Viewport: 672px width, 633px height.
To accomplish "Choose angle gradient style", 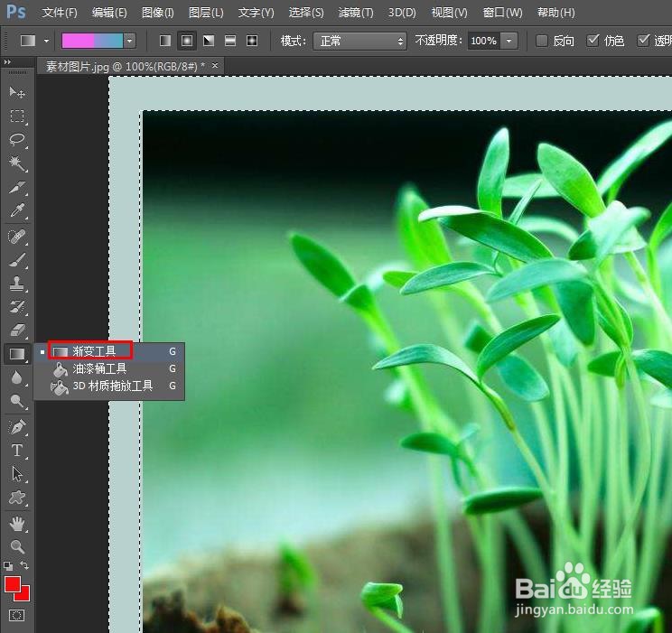I will (x=209, y=41).
